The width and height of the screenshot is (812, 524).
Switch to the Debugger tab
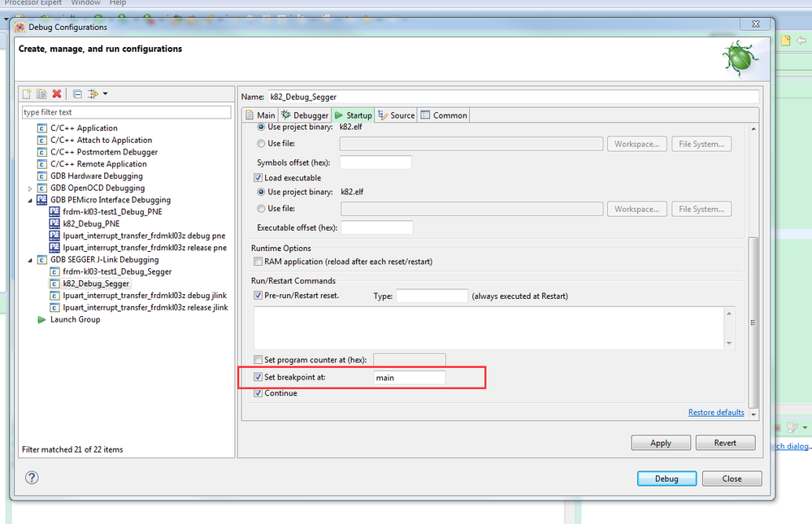pyautogui.click(x=305, y=115)
